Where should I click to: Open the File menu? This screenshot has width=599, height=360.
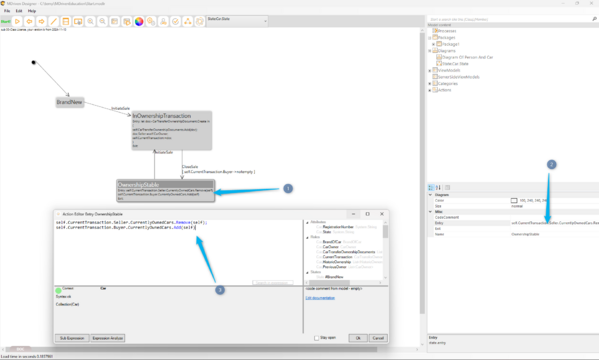(x=7, y=11)
